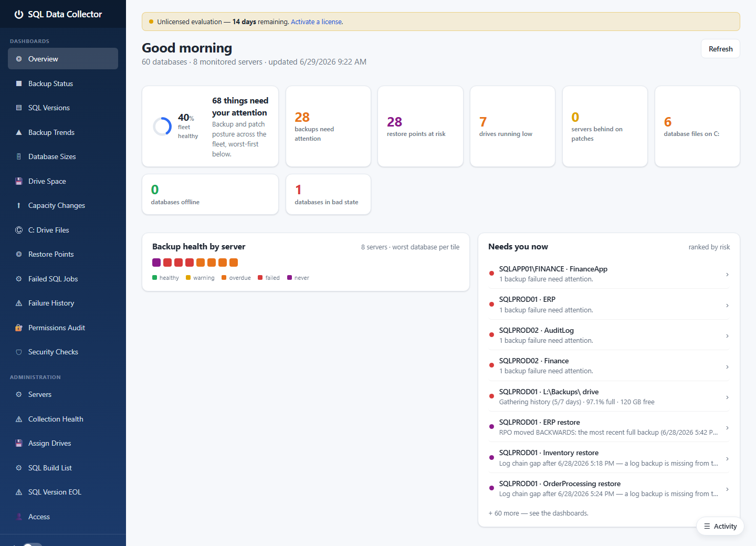Open the SQLPROD02 · AuditLog row chevron

click(727, 336)
